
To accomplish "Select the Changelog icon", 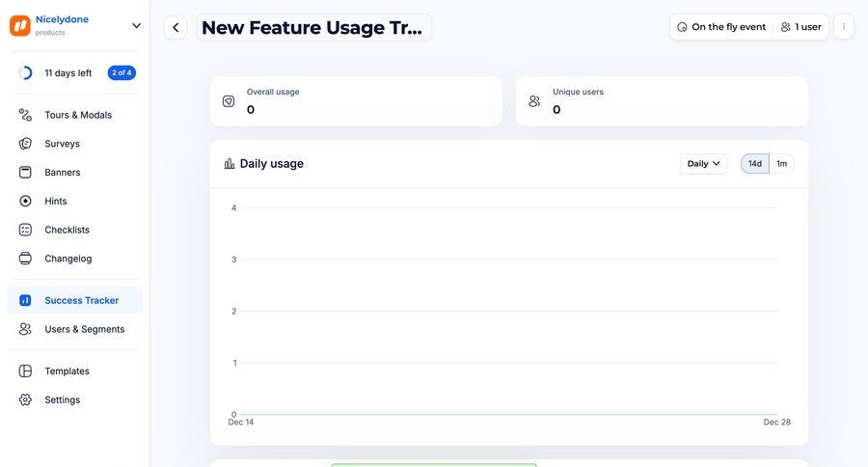I will click(x=25, y=259).
